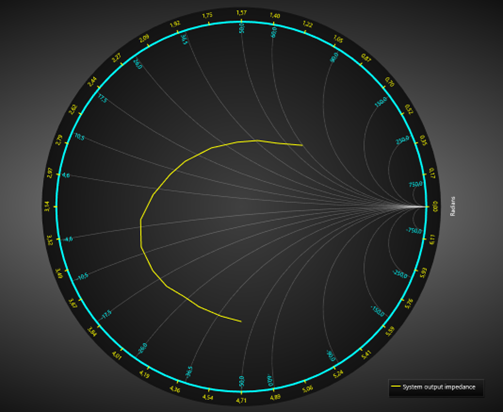Click the 0,35 angle label
Image resolution: width=503 pixels, height=412 pixels.
(424, 140)
